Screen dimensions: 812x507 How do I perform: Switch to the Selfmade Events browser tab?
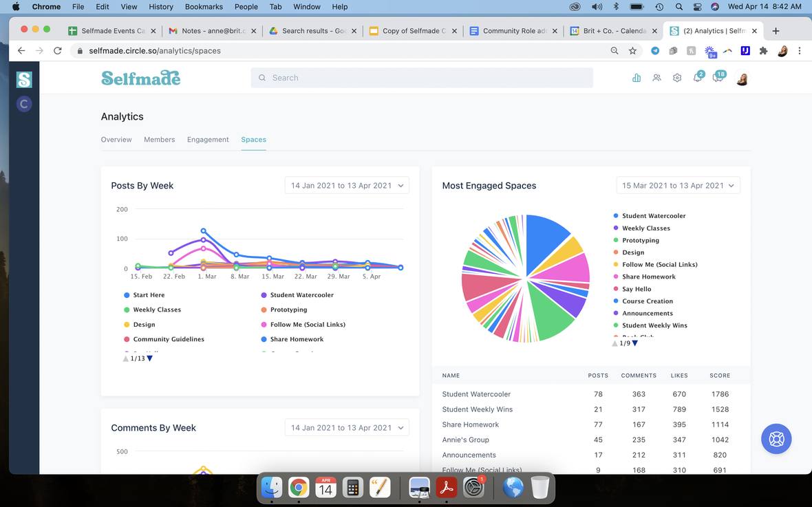[x=112, y=31]
